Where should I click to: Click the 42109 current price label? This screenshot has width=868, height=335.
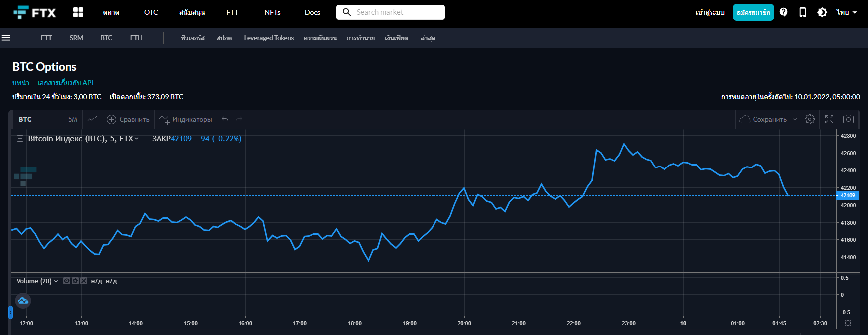pos(848,195)
